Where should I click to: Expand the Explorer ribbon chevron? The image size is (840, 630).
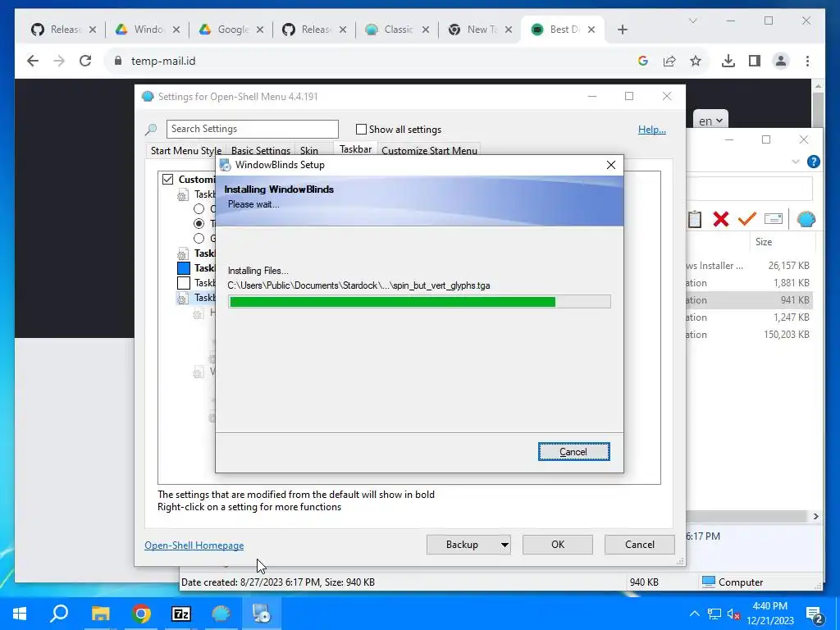pyautogui.click(x=795, y=162)
